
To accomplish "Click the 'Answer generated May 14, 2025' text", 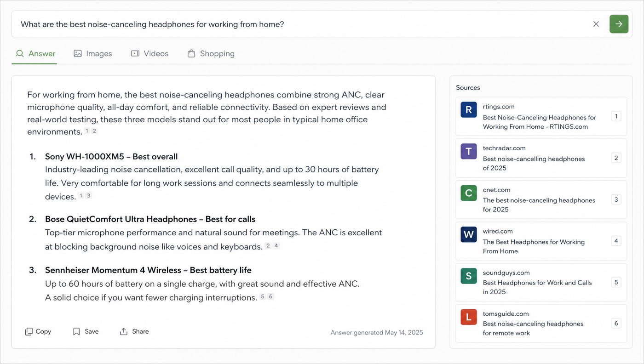I will point(377,332).
